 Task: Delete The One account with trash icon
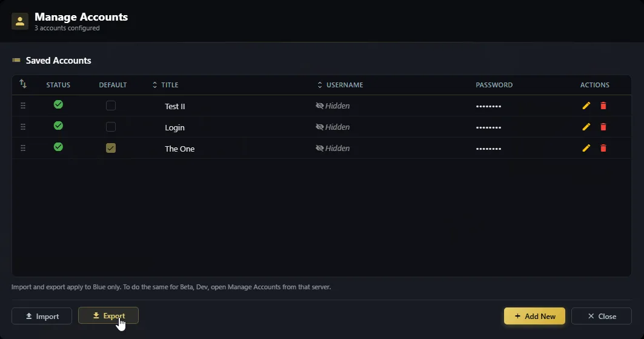[603, 148]
